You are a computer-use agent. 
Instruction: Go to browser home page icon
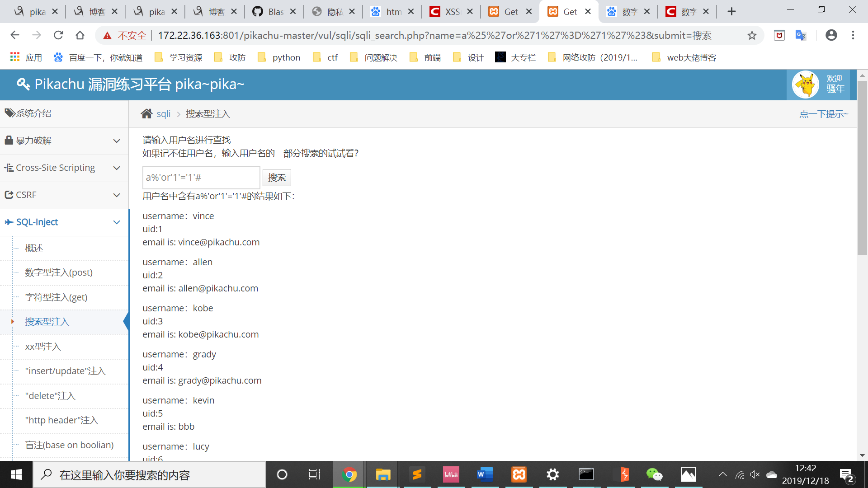pyautogui.click(x=80, y=35)
